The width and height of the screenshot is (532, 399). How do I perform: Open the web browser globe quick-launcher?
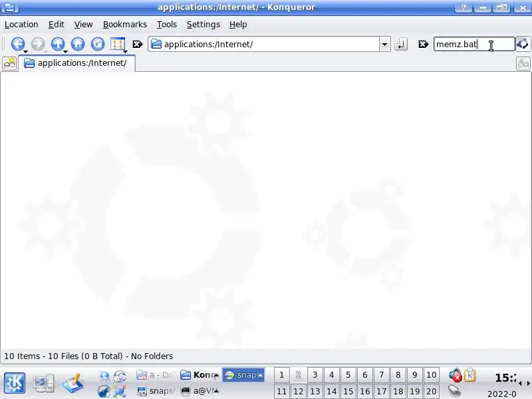pyautogui.click(x=104, y=376)
